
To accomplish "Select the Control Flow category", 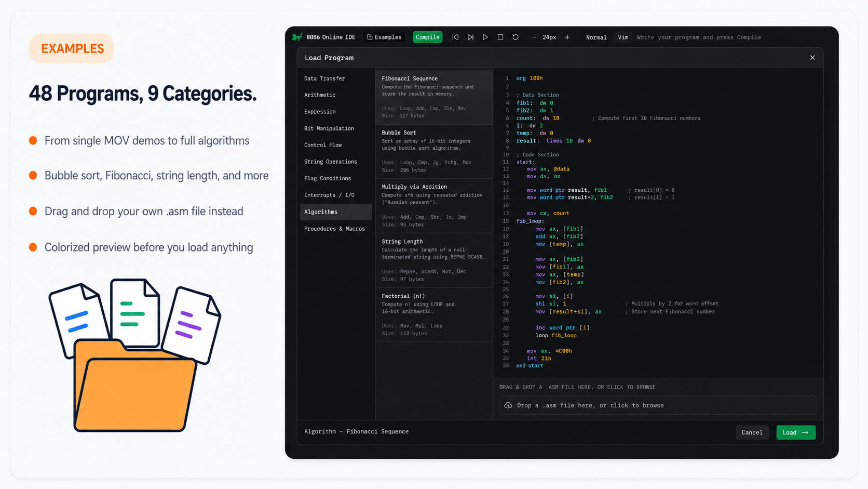I will pos(335,145).
